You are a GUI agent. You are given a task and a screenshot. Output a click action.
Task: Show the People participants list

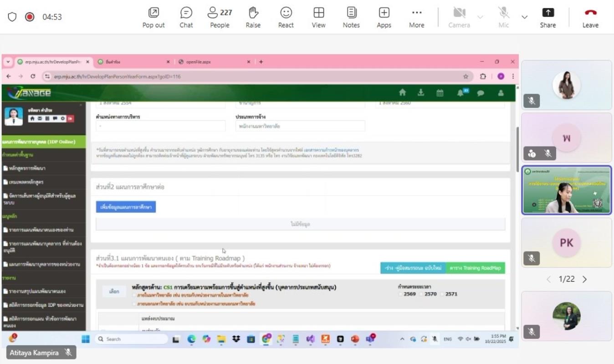pyautogui.click(x=220, y=17)
